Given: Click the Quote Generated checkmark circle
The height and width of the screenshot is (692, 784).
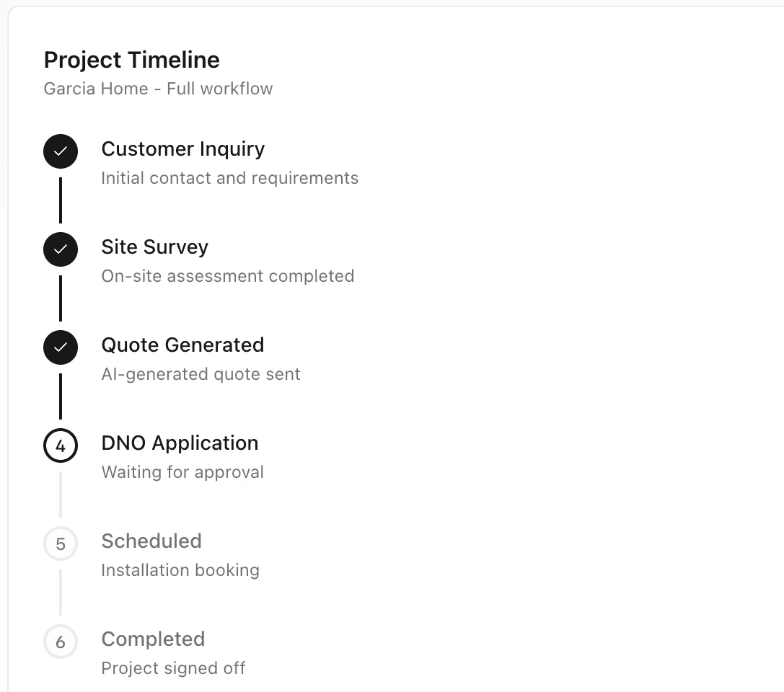Looking at the screenshot, I should (61, 347).
